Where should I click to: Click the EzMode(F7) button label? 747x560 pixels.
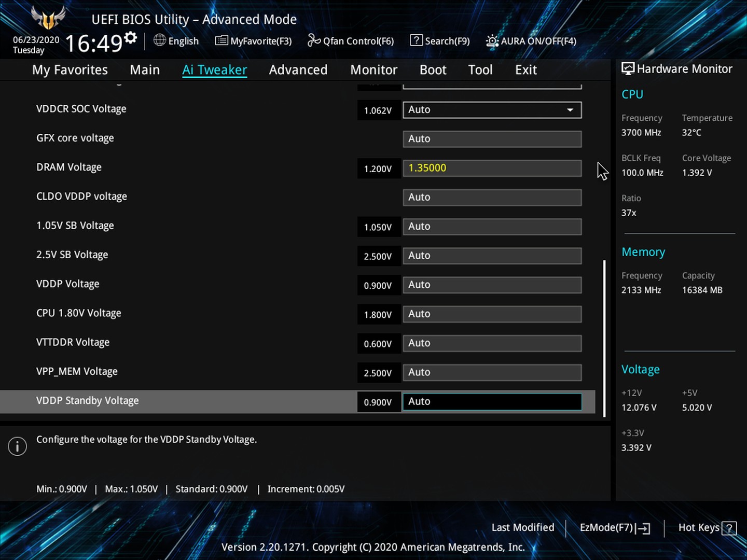point(606,527)
